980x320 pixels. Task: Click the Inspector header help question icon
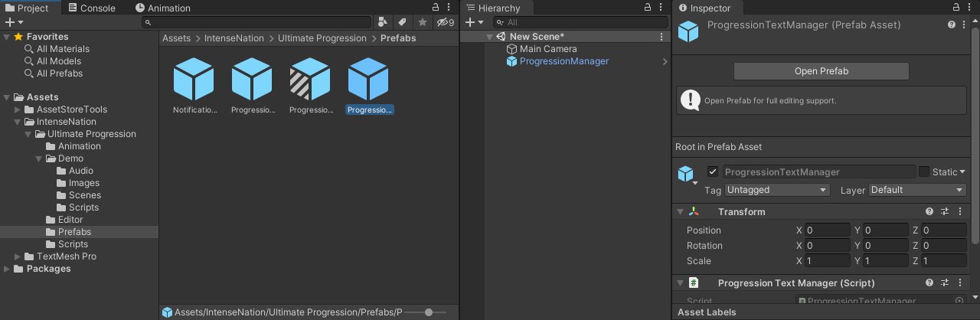pyautogui.click(x=952, y=24)
